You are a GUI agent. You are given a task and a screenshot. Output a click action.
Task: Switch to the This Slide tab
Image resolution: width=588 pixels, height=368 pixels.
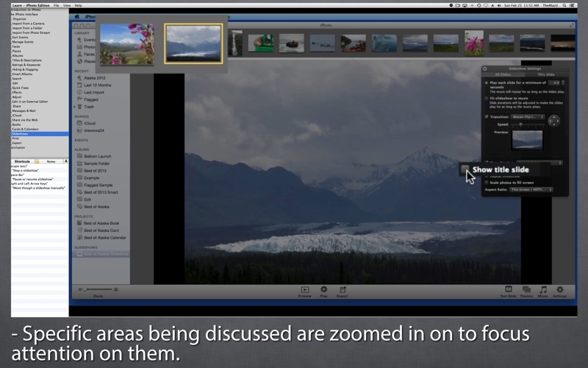(x=545, y=74)
